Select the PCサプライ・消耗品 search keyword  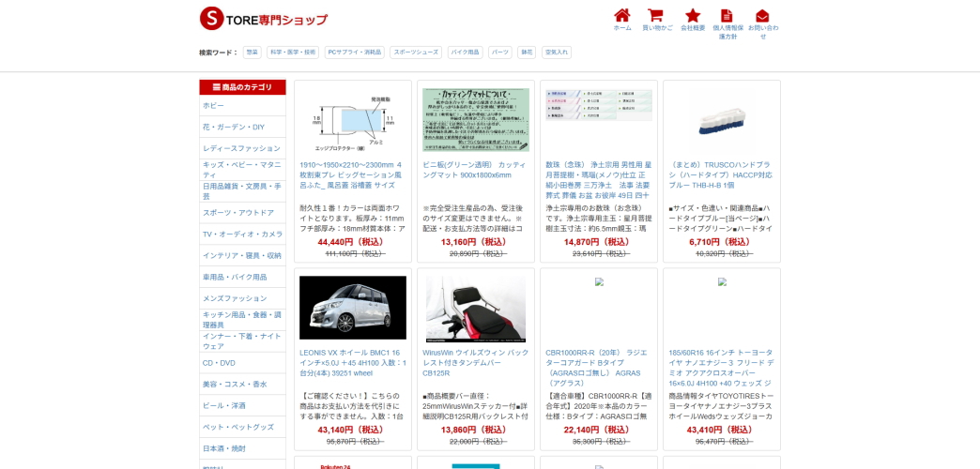click(354, 53)
